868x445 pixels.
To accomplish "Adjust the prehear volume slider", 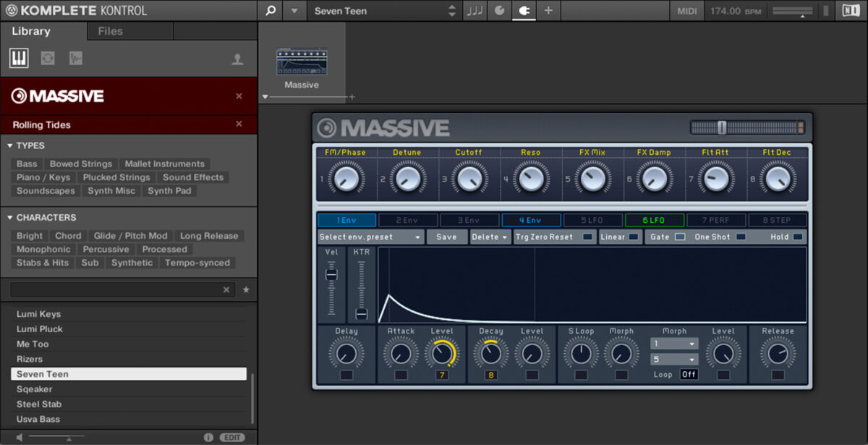I will 56,437.
